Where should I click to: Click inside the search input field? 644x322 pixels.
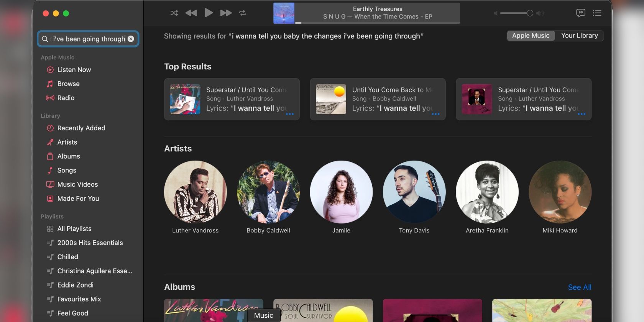pos(88,39)
